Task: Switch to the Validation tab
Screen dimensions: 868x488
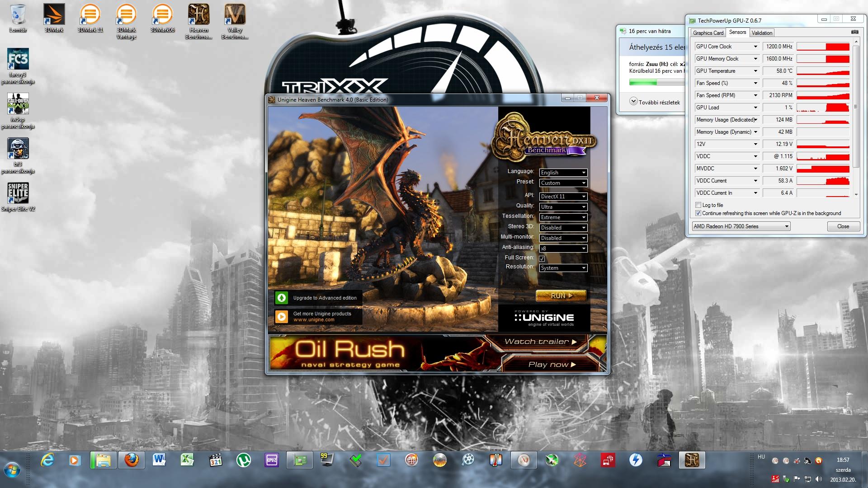Action: pyautogui.click(x=762, y=33)
